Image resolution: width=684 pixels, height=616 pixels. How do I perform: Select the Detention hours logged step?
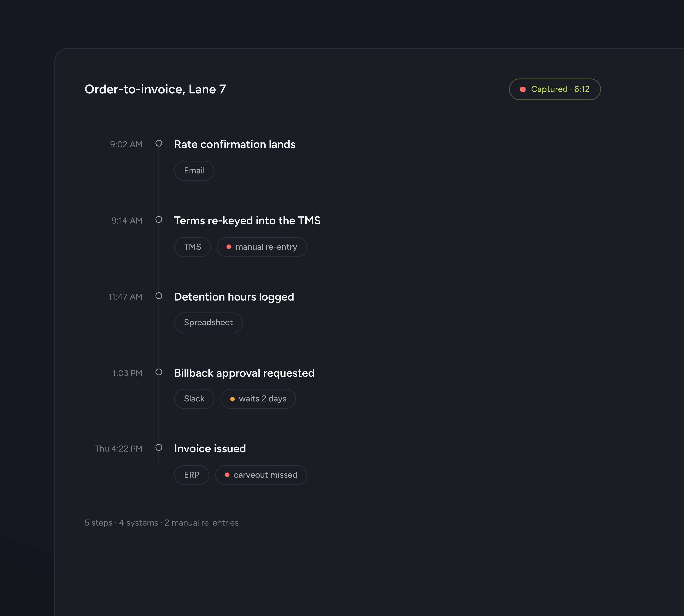coord(234,297)
